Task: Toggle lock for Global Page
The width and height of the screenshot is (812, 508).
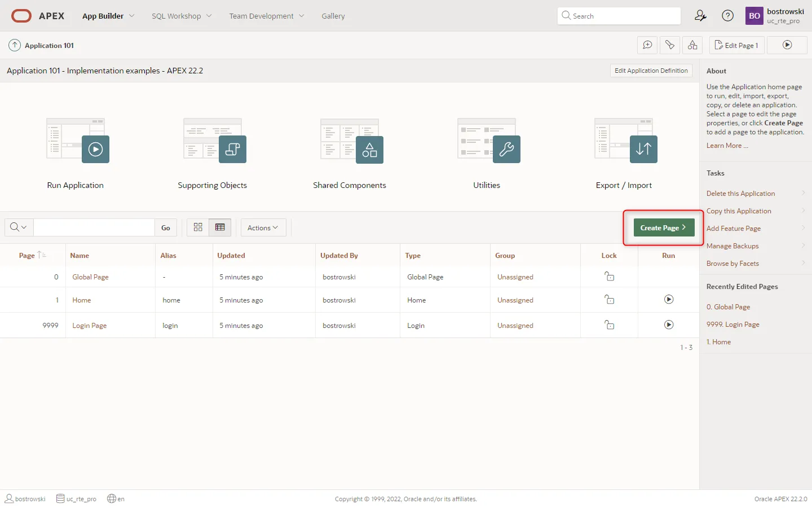Action: 609,277
